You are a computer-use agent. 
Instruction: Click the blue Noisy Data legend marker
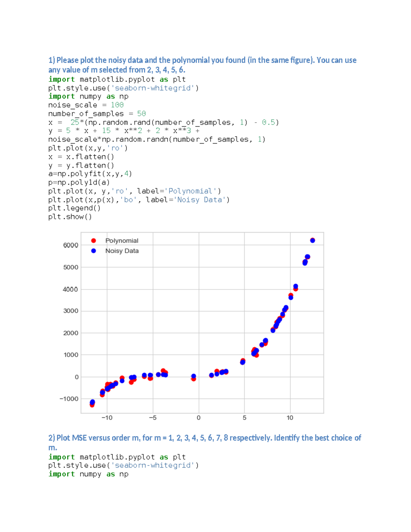click(94, 251)
